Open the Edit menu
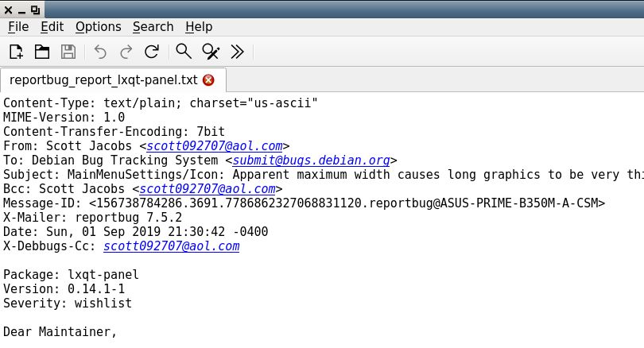 point(52,27)
